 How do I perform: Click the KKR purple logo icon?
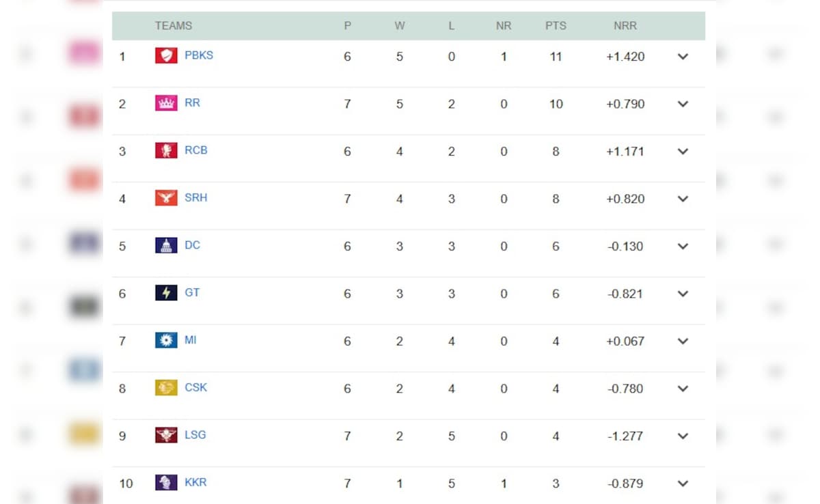pyautogui.click(x=166, y=482)
